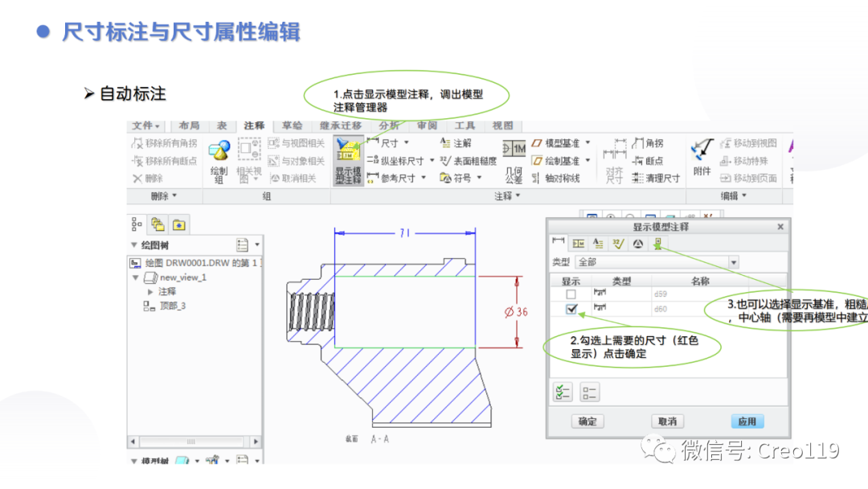Click the 角拐 jog tool

pos(648,143)
